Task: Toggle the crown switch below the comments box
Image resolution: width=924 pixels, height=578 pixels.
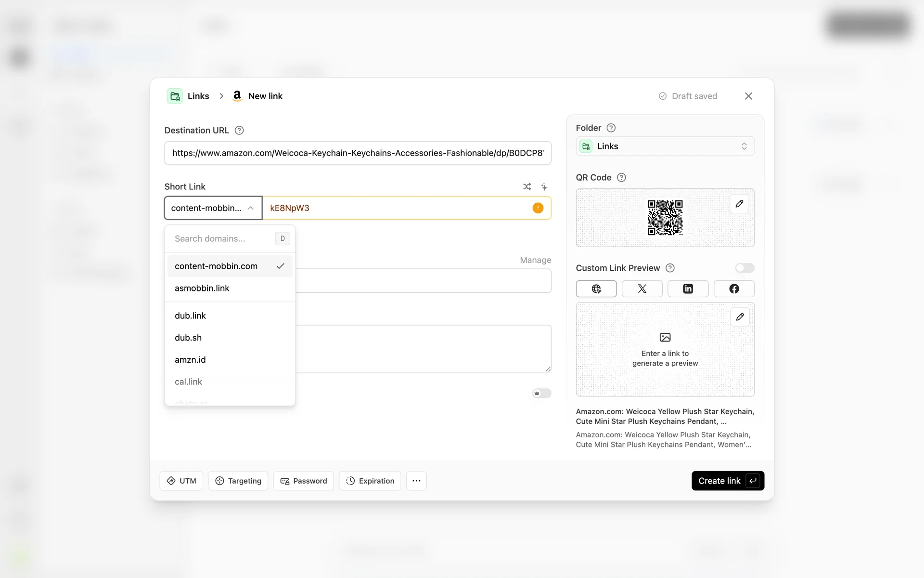Action: click(x=541, y=394)
